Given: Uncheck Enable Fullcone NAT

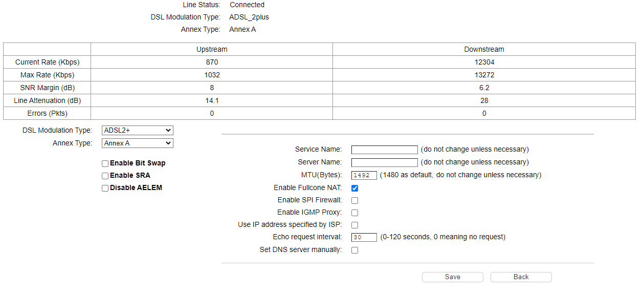Looking at the screenshot, I should pos(354,188).
